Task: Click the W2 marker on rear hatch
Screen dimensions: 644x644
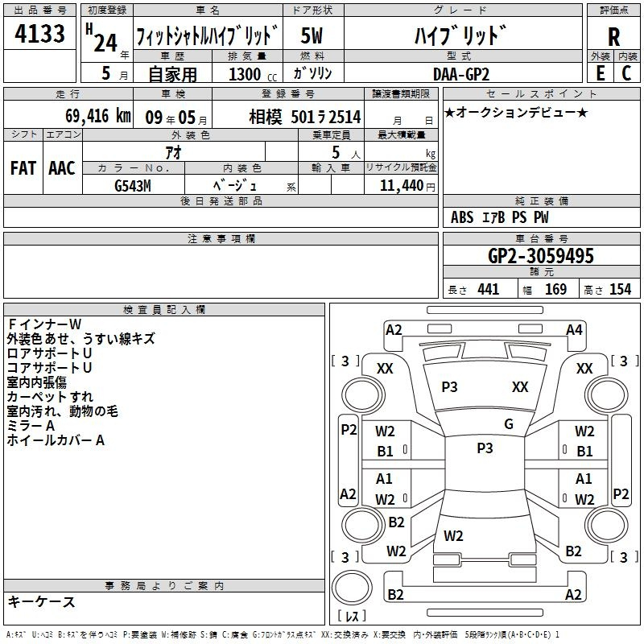Action: [x=453, y=535]
